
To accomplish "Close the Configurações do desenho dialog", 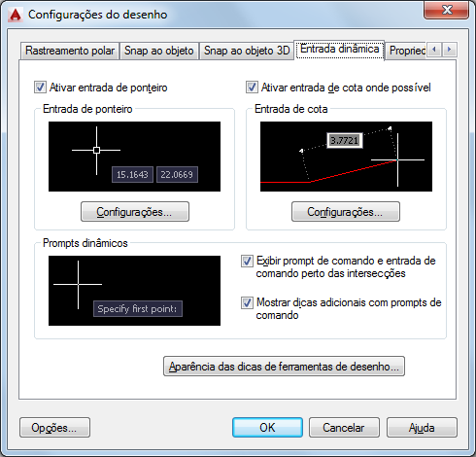I will click(x=446, y=10).
